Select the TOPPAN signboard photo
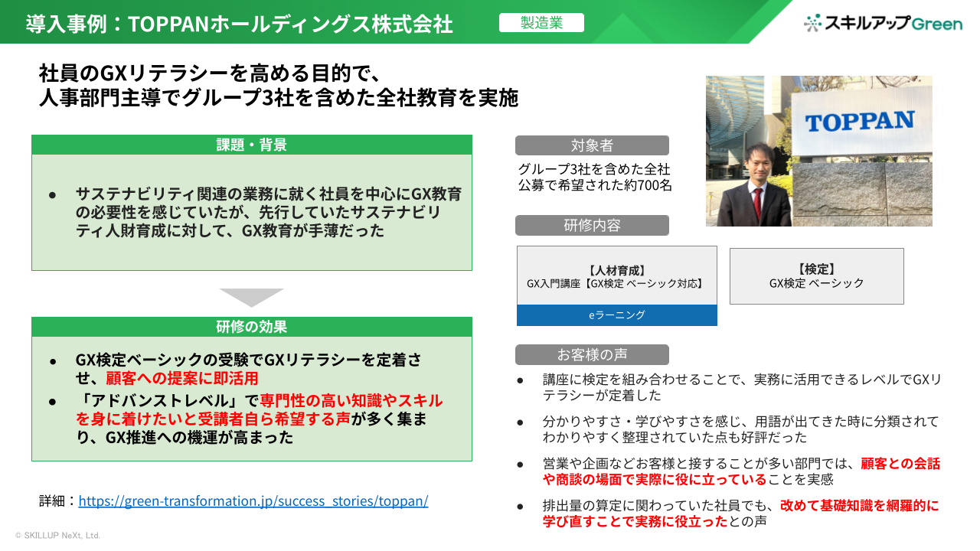Image resolution: width=980 pixels, height=551 pixels. coord(818,151)
